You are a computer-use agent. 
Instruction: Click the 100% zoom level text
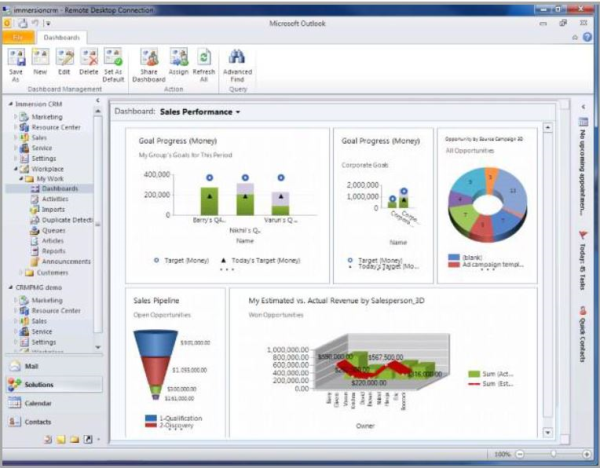(502, 454)
